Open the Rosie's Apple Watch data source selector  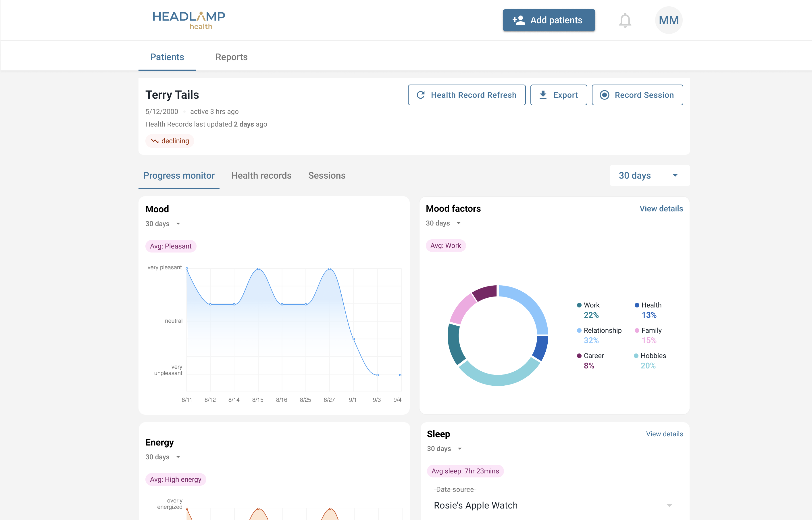553,505
